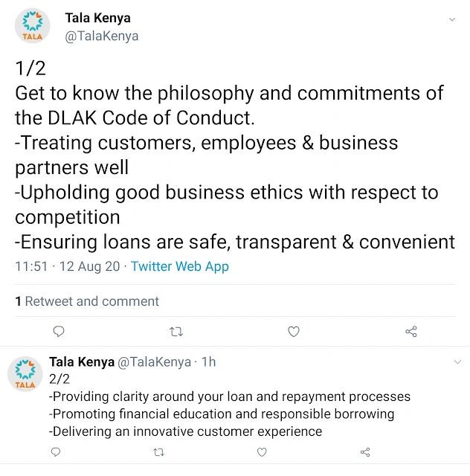Image resolution: width=470 pixels, height=476 pixels.
Task: View the 1 Retweet and comment
Action: pyautogui.click(x=87, y=301)
